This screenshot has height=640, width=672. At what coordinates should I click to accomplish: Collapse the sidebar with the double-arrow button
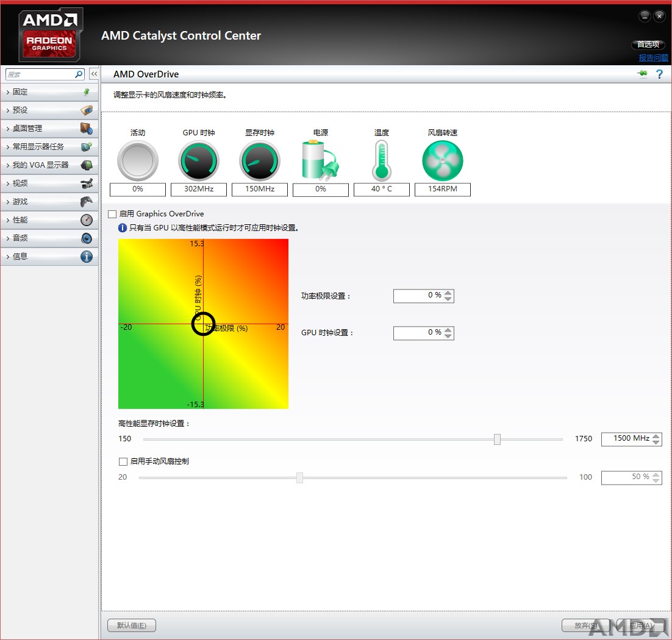click(x=94, y=74)
